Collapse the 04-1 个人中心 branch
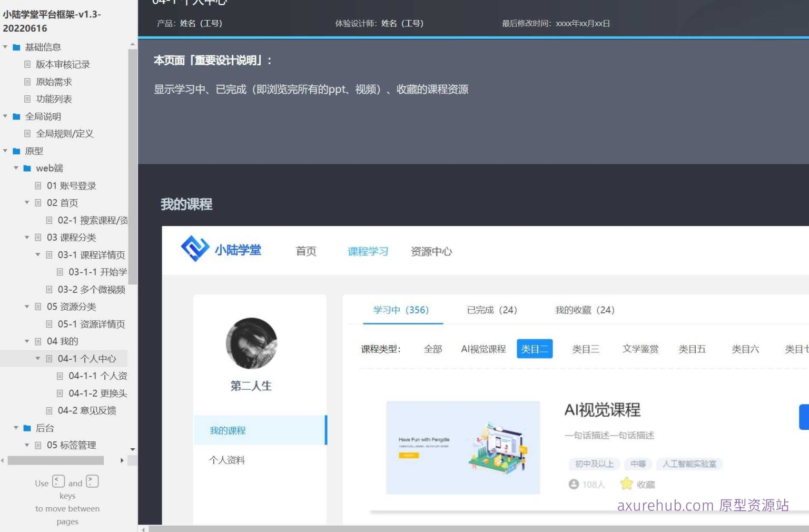 tap(37, 358)
